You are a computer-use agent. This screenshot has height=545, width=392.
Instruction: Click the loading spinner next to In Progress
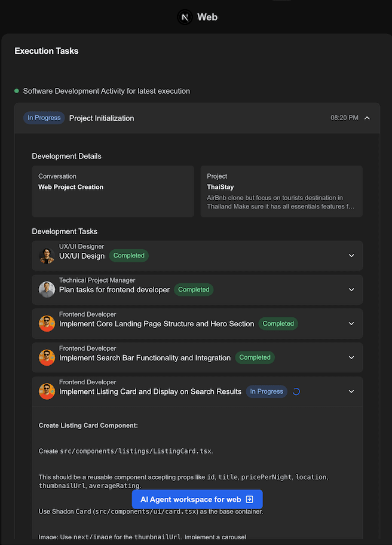pos(296,392)
